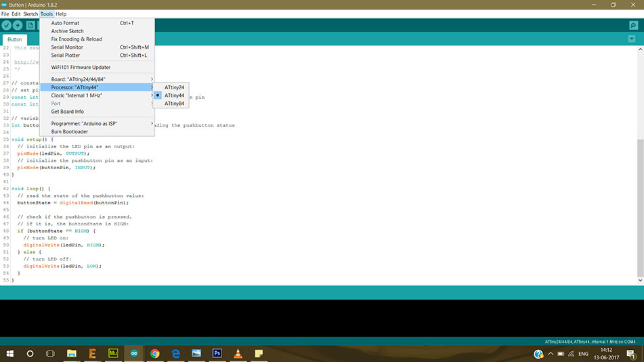Open the Photos app taskbar icon
Viewport: 644px width, 362px height.
(196, 353)
